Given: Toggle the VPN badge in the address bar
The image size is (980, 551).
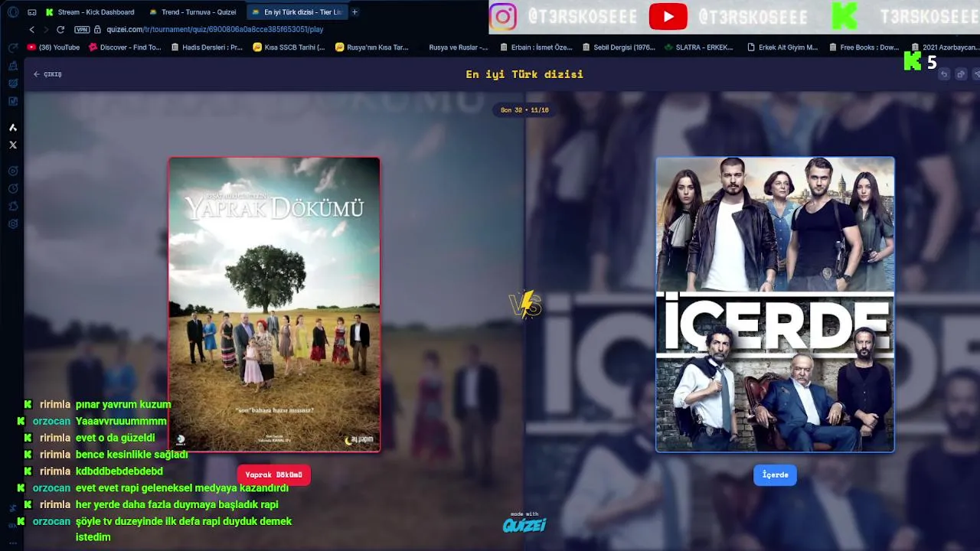Looking at the screenshot, I should point(82,29).
